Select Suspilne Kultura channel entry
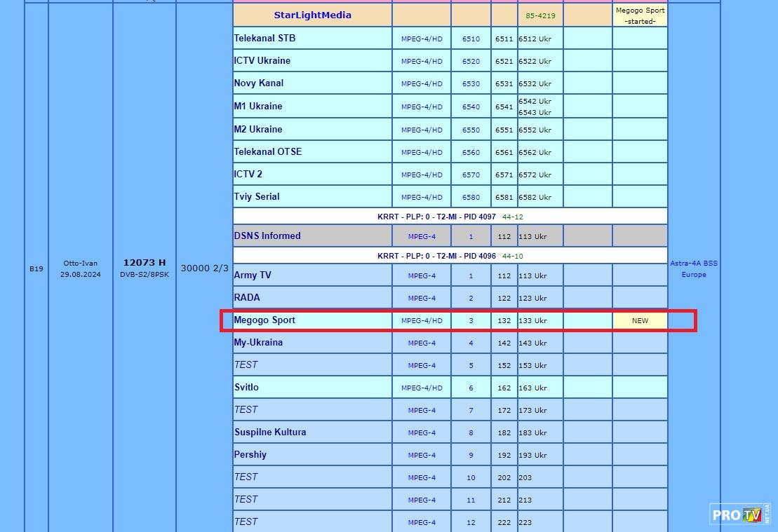Image resolution: width=778 pixels, height=532 pixels. 270,432
